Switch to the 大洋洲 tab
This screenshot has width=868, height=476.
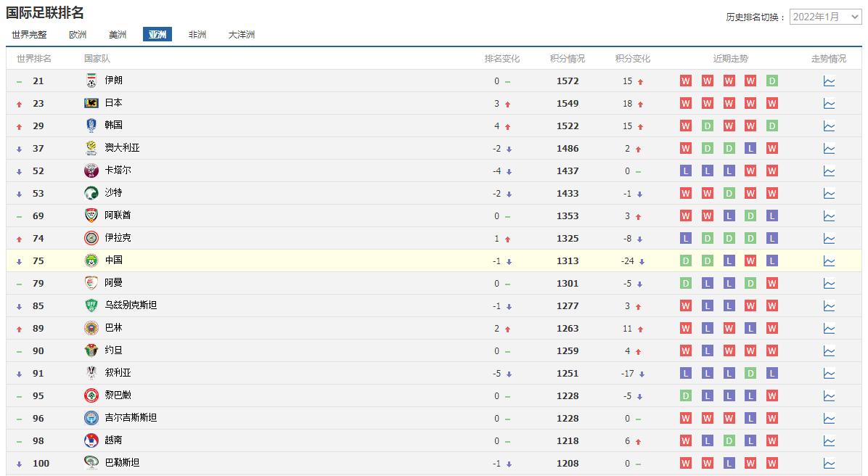[242, 34]
